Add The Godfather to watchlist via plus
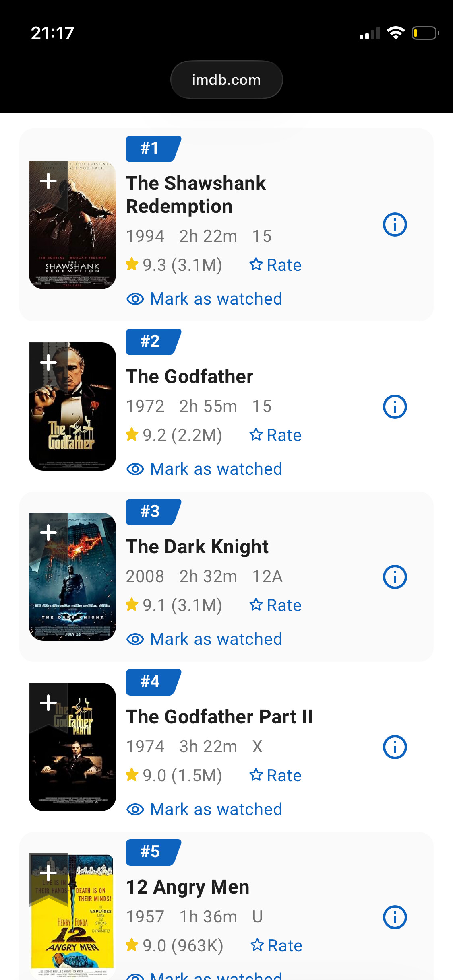 coord(48,363)
